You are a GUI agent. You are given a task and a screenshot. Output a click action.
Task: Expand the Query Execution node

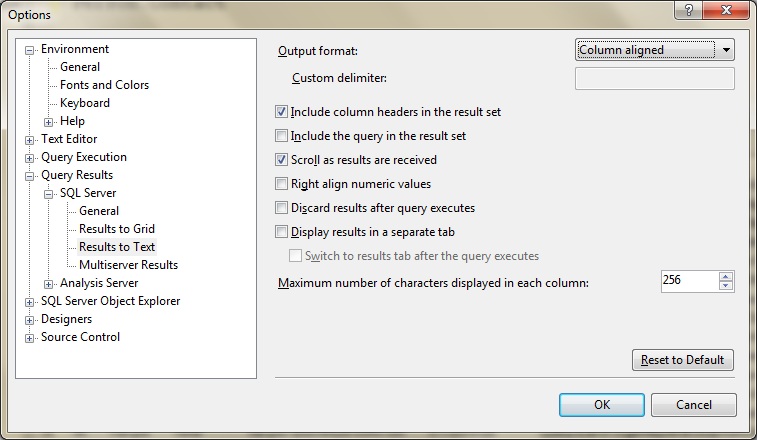[30, 157]
